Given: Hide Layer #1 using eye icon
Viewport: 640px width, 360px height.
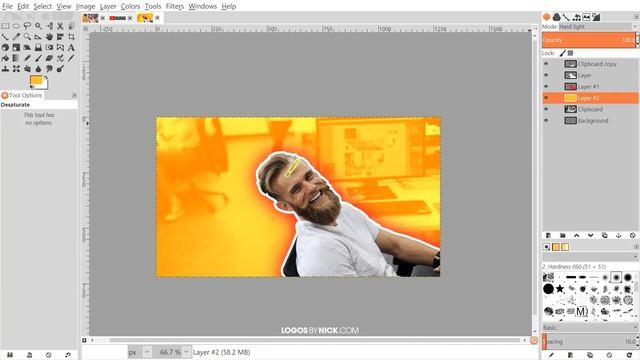Looking at the screenshot, I should click(x=546, y=87).
